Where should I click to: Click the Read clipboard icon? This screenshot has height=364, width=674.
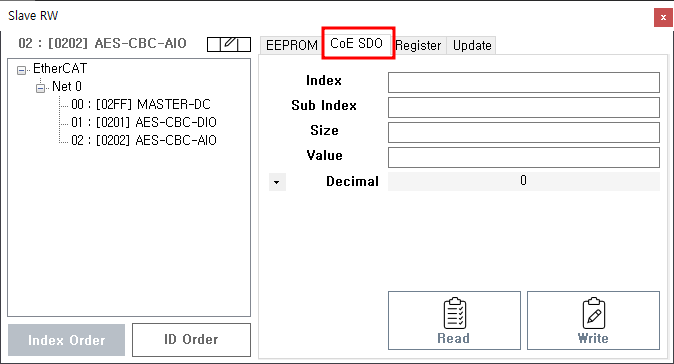(x=454, y=313)
